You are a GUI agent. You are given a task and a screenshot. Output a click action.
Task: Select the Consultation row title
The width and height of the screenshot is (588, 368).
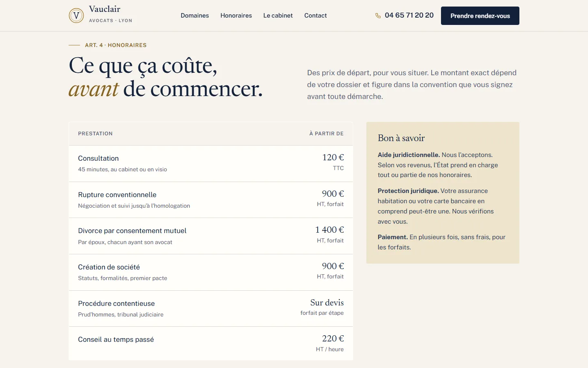click(98, 158)
